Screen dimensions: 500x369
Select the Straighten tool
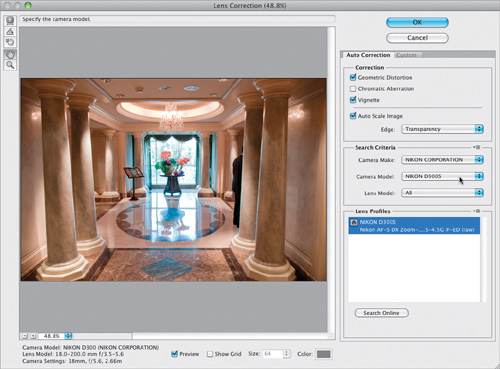10,31
